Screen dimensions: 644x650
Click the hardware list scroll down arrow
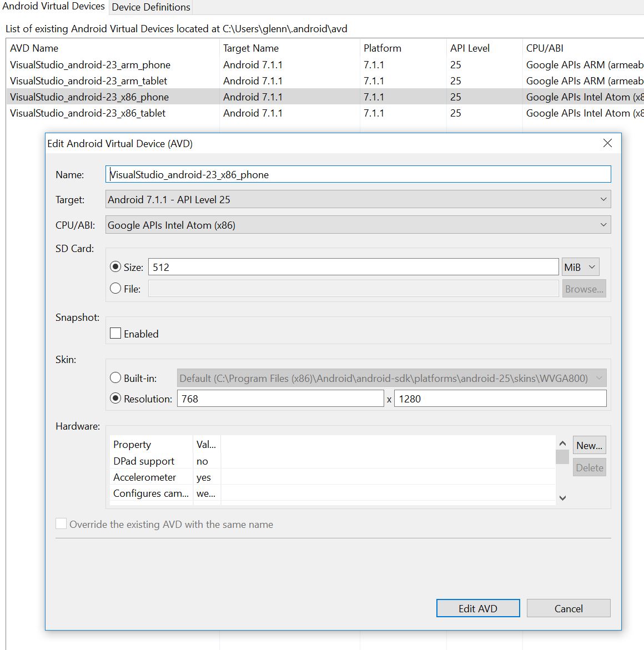(562, 498)
